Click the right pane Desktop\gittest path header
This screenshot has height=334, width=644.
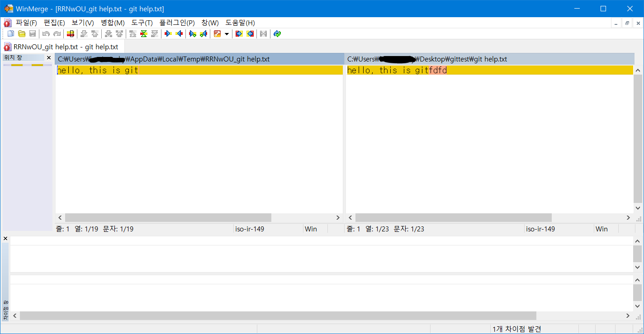click(x=490, y=59)
